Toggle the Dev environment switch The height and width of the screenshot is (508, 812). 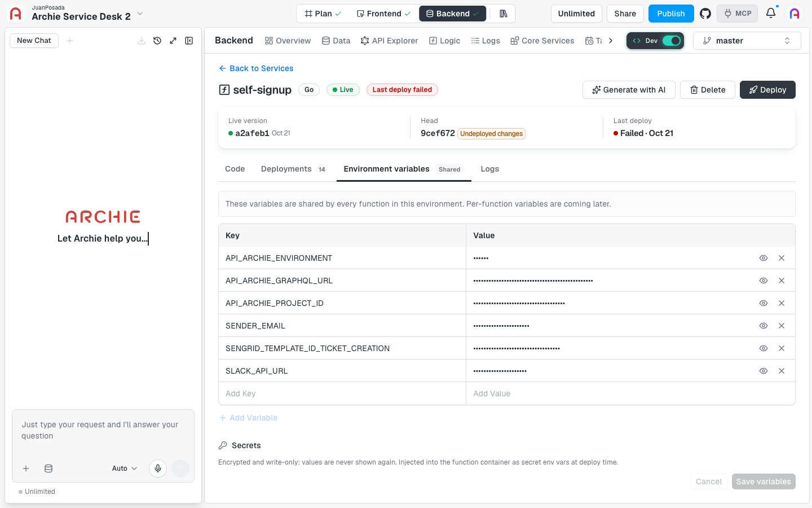tap(671, 41)
